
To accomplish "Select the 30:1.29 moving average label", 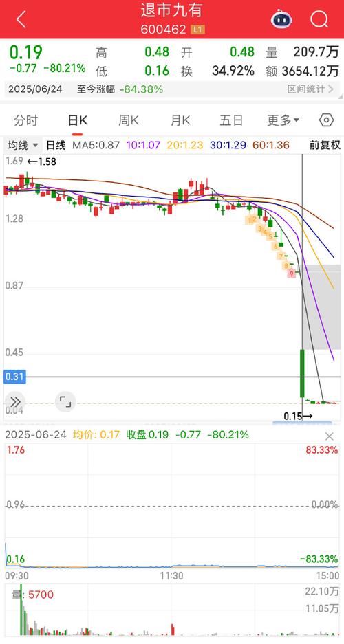I will 228,145.
